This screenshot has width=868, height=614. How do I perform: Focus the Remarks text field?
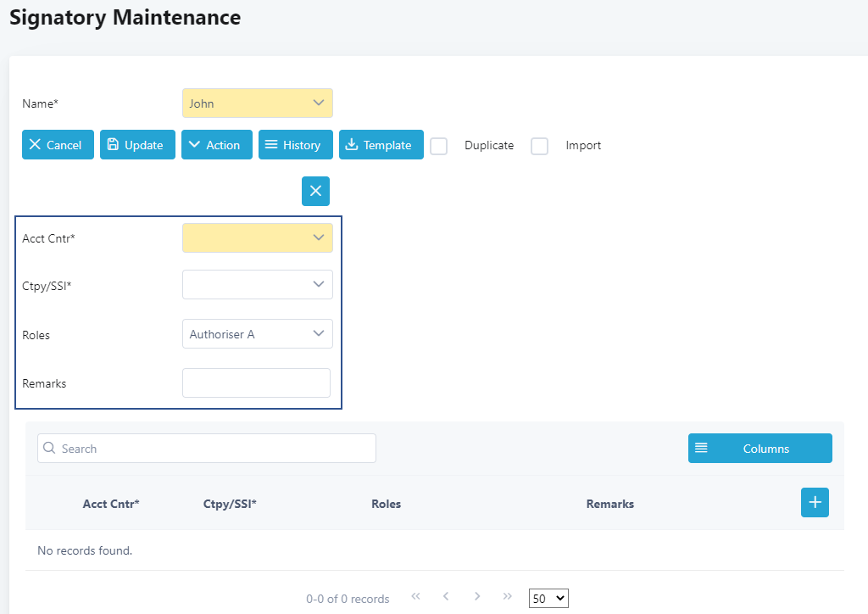pyautogui.click(x=256, y=383)
